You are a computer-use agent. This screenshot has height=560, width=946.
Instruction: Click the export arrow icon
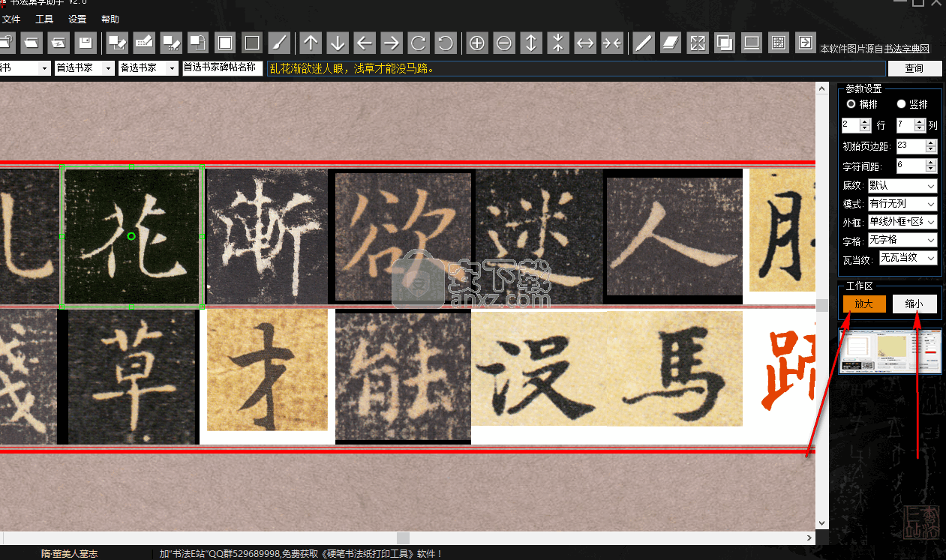pos(805,43)
